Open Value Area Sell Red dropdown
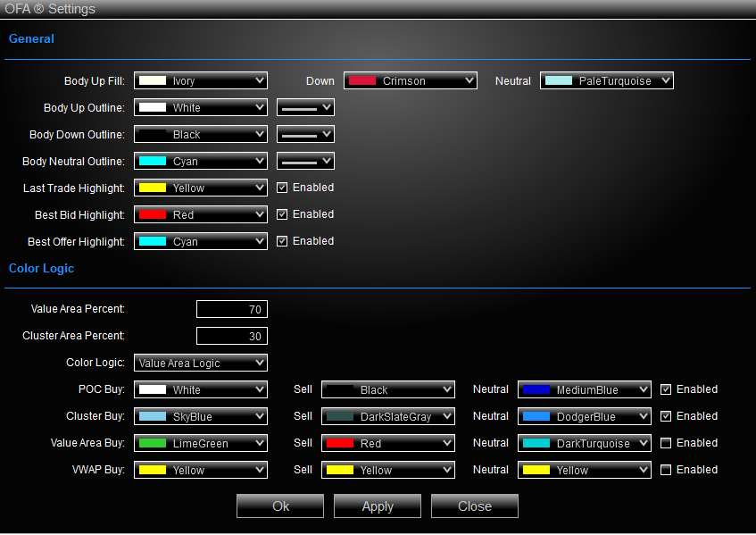Screen dimensions: 756x535 (388, 443)
